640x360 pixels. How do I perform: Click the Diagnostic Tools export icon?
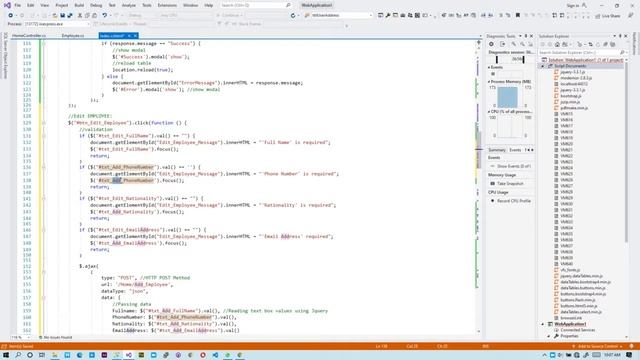pos(502,44)
